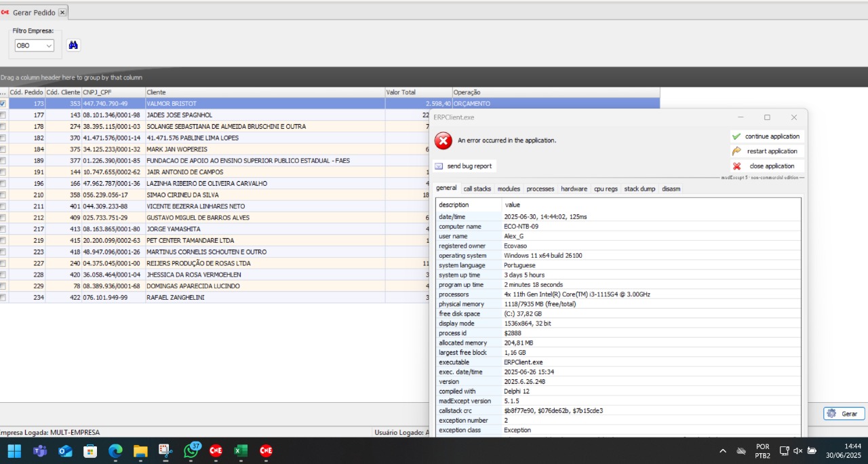868x464 pixels.
Task: Open Snipping Tool from the taskbar
Action: [165, 451]
